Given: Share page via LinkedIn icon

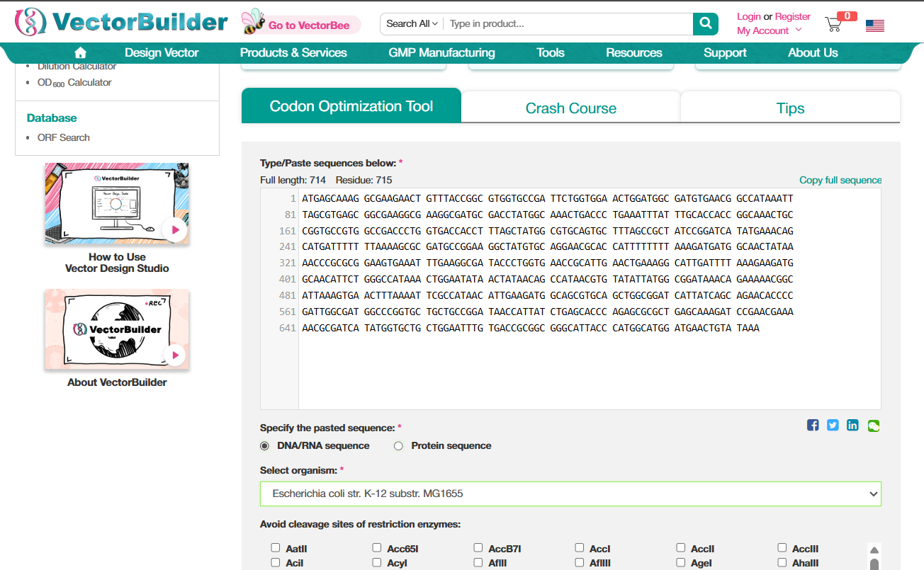Looking at the screenshot, I should pos(852,425).
